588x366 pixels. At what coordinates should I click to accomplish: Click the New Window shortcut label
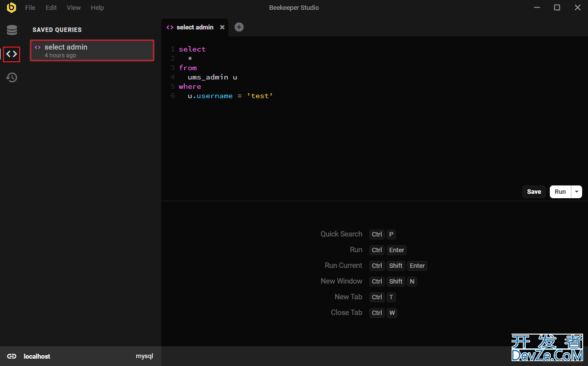pyautogui.click(x=342, y=281)
